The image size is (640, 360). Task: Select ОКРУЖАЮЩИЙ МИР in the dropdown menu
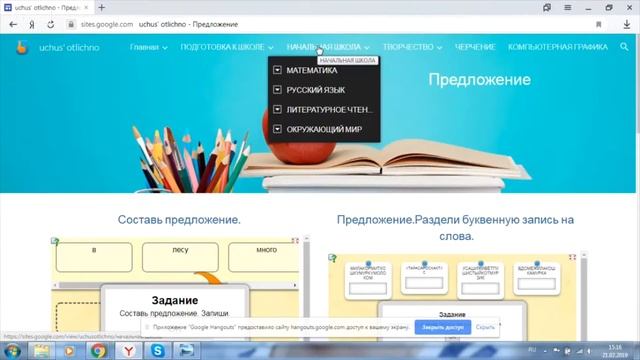(324, 129)
